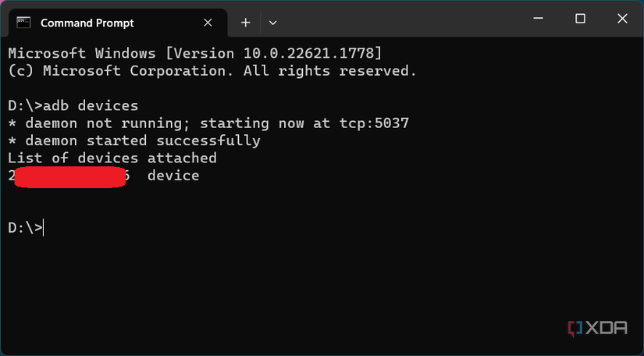Image resolution: width=644 pixels, height=356 pixels.
Task: Click empty title bar area beside dropdown chevron
Action: coord(403,19)
